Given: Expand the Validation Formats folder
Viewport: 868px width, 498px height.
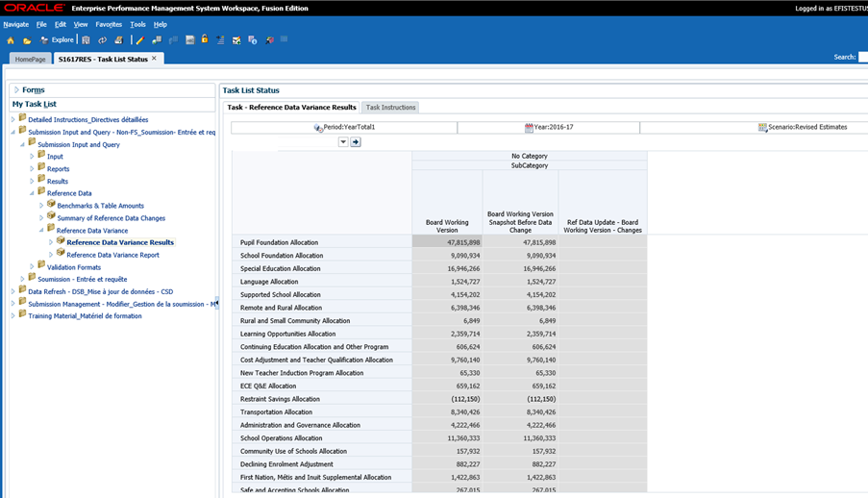Looking at the screenshot, I should point(32,267).
